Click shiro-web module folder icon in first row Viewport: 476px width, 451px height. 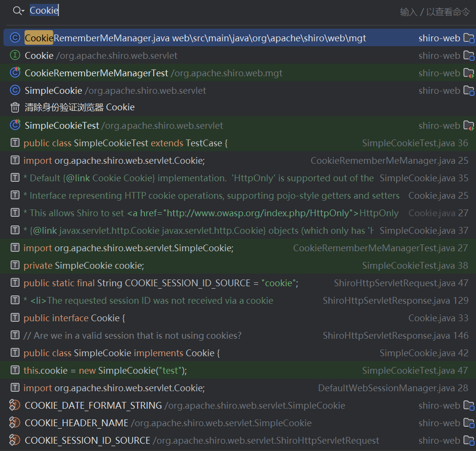468,38
